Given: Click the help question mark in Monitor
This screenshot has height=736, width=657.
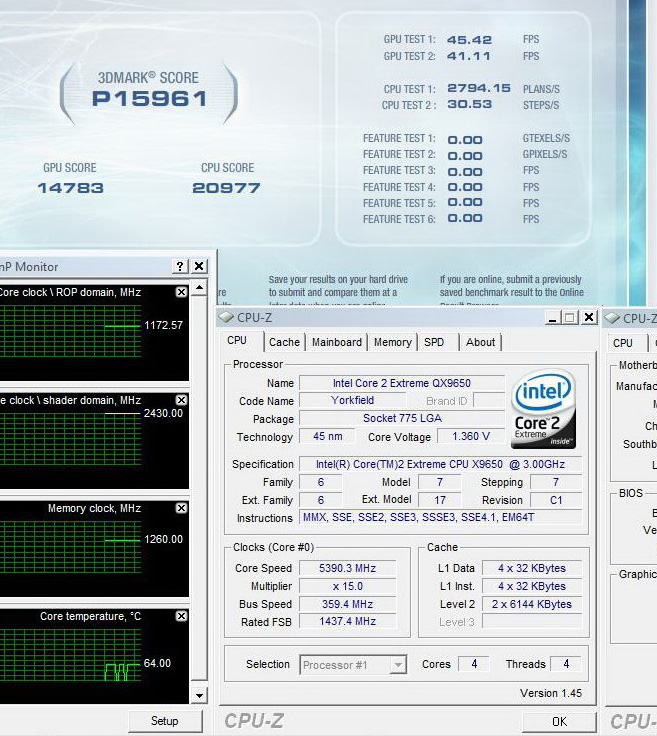Looking at the screenshot, I should [x=180, y=267].
